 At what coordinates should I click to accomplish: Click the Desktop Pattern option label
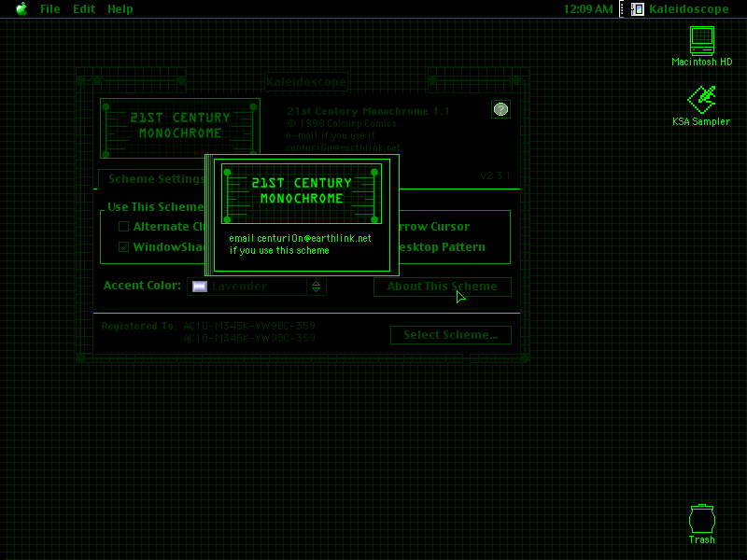point(442,247)
